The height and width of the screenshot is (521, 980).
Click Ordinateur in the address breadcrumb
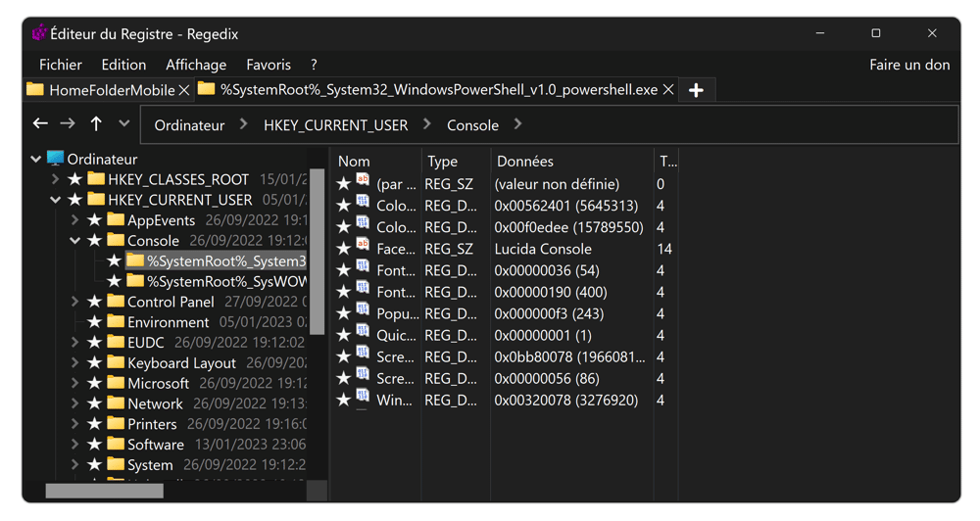[x=189, y=125]
